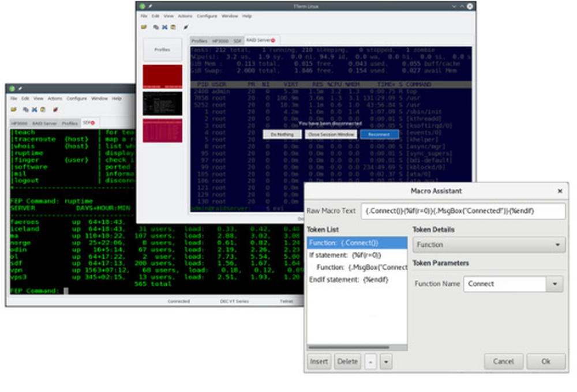Image resolution: width=577 pixels, height=392 pixels.
Task: Click the folder open icon in front window toolbar
Action: [x=144, y=27]
